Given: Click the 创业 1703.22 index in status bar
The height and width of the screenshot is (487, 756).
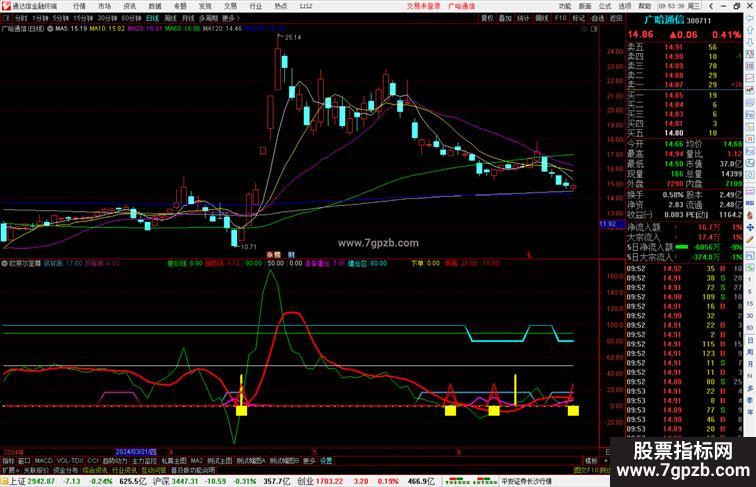Looking at the screenshot, I should 320,481.
